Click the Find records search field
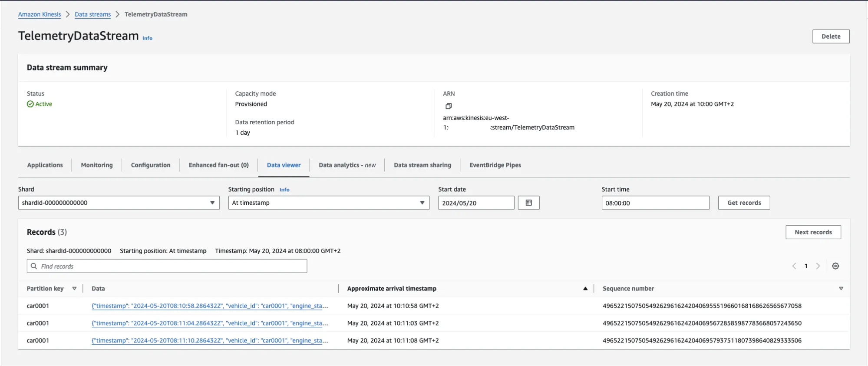The height and width of the screenshot is (366, 868). coord(167,266)
